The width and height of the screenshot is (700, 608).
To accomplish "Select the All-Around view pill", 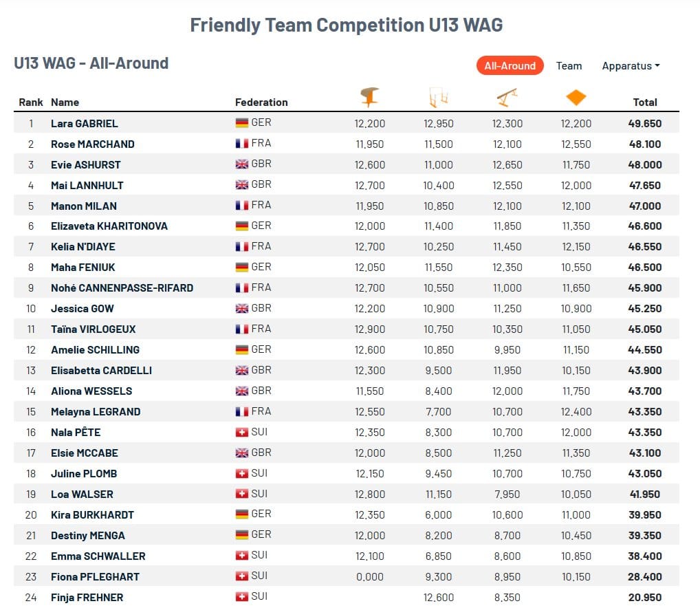I will pyautogui.click(x=510, y=66).
